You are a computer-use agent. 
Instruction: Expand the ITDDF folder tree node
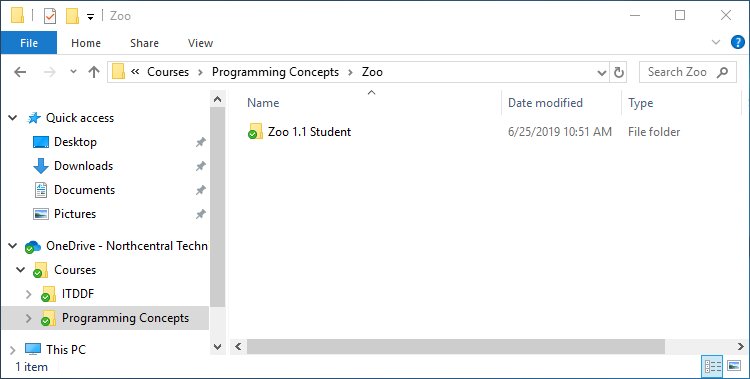(x=29, y=294)
